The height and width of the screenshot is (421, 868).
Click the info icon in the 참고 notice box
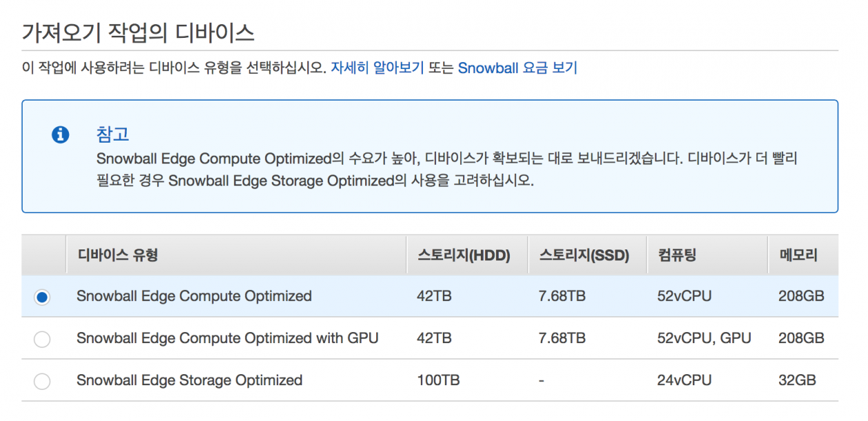[x=61, y=134]
